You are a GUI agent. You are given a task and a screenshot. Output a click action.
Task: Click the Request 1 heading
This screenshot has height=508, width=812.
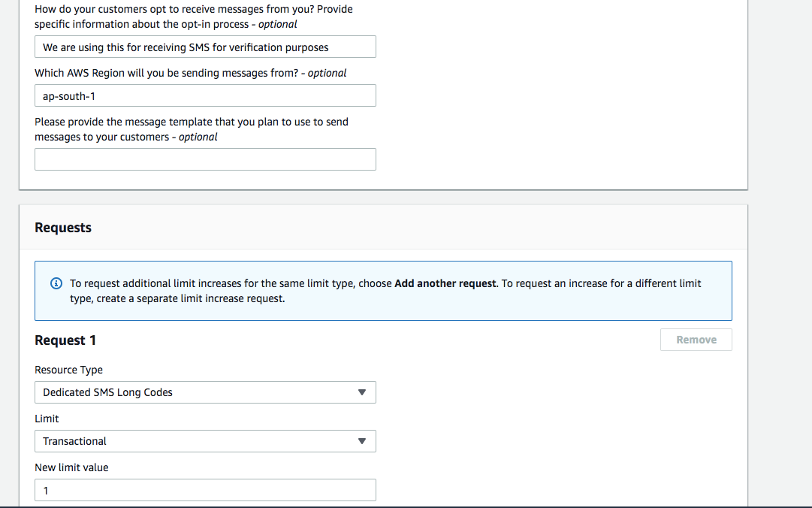pyautogui.click(x=65, y=340)
